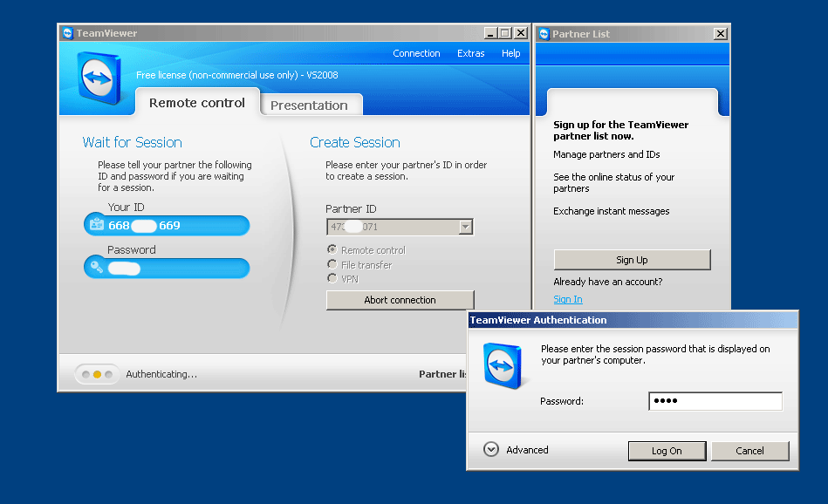Select the Remote control radio option
This screenshot has width=828, height=504.
[x=332, y=249]
